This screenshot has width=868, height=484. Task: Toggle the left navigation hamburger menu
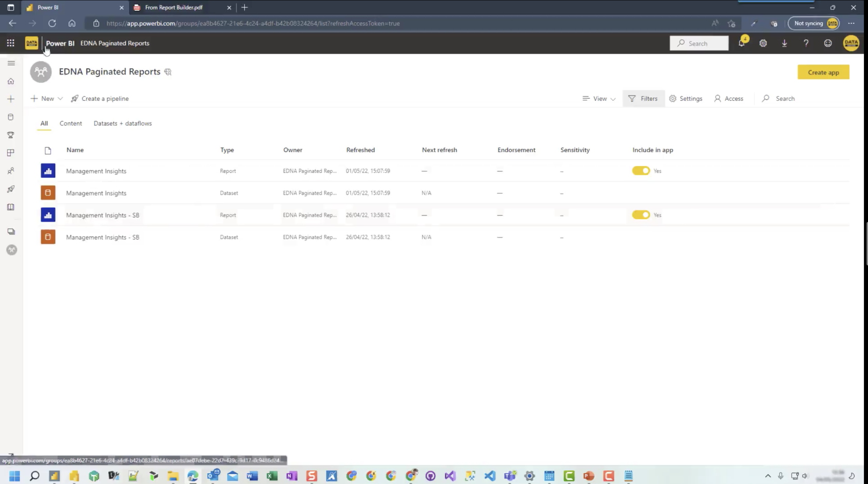point(11,63)
